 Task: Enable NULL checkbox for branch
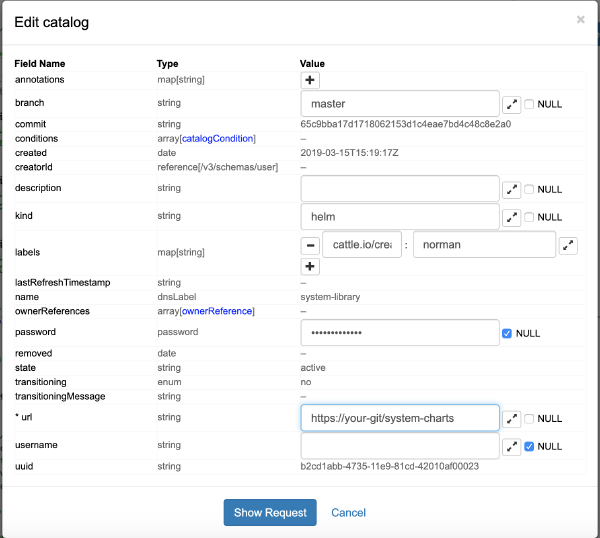(530, 104)
